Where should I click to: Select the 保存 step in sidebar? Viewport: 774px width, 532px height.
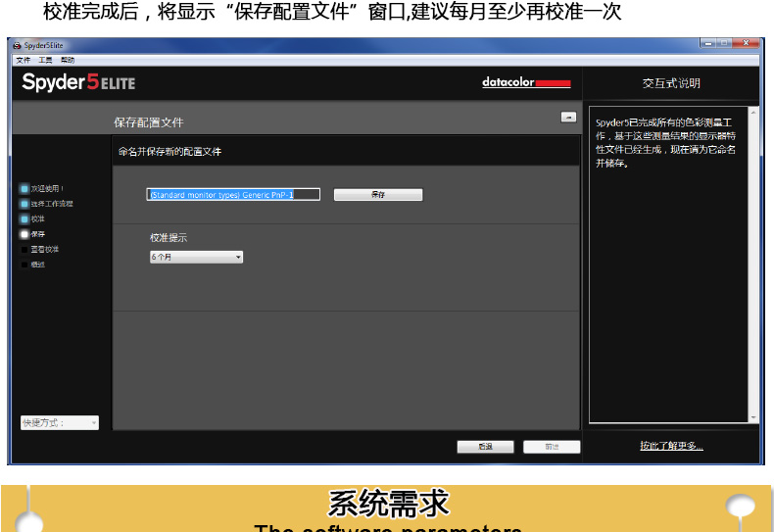[32, 234]
